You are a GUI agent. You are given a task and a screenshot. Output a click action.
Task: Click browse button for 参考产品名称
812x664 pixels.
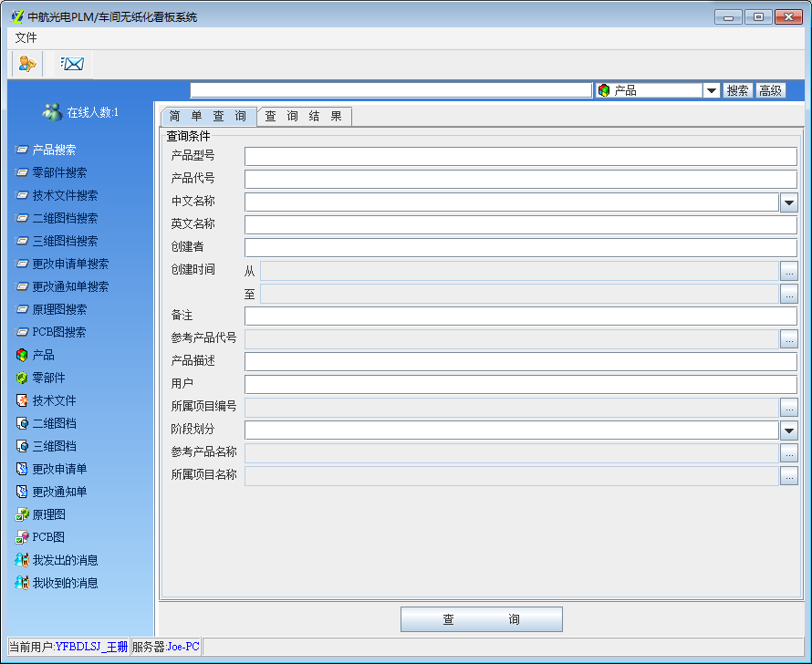click(788, 452)
